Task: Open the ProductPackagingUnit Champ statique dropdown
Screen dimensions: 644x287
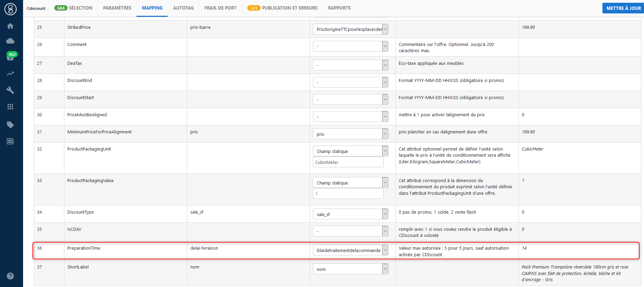Action: (350, 151)
